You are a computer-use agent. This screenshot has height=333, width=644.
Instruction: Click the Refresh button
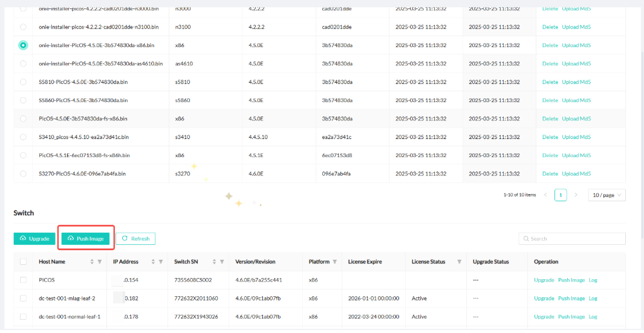135,239
